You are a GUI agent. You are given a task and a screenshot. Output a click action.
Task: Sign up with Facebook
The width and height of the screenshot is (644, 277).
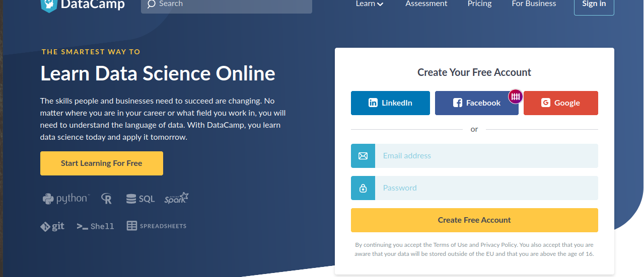[x=476, y=103]
